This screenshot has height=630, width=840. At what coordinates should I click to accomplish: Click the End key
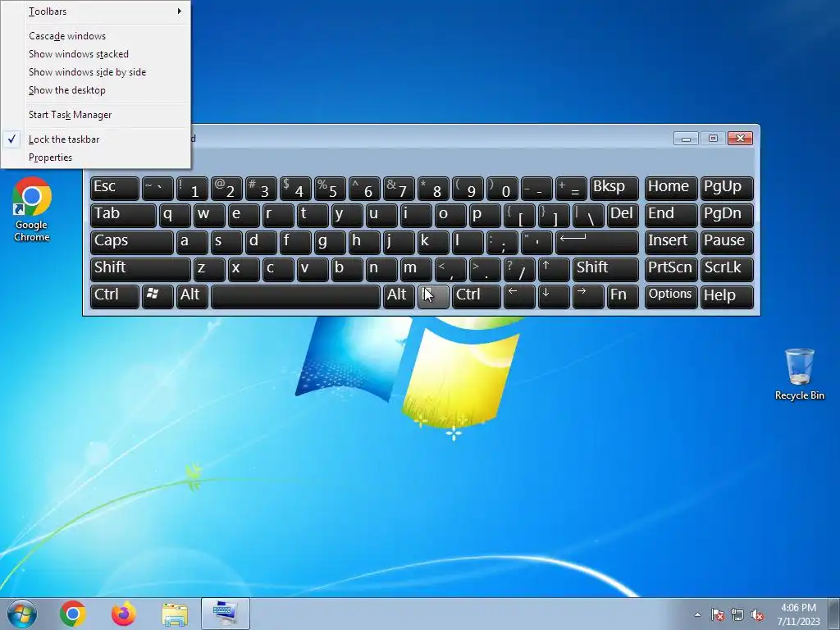[671, 216]
